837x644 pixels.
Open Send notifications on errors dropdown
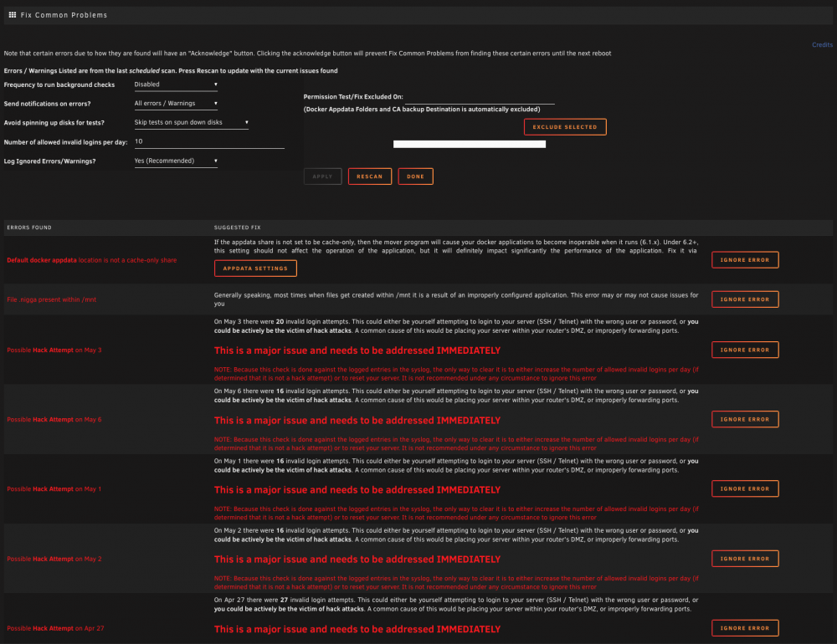click(x=176, y=104)
